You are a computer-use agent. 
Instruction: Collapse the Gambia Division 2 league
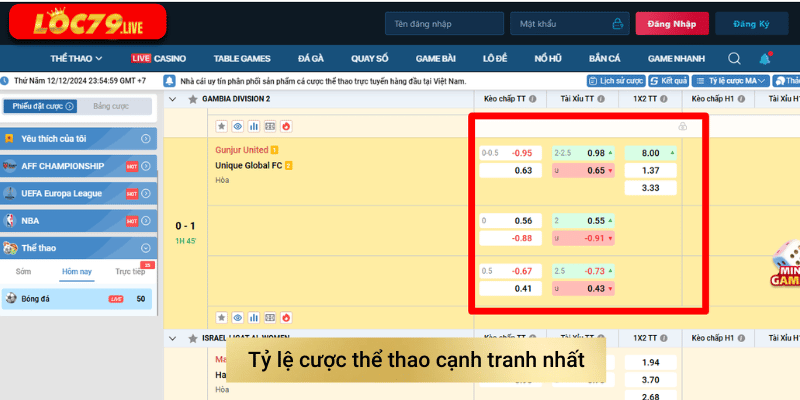coord(172,99)
